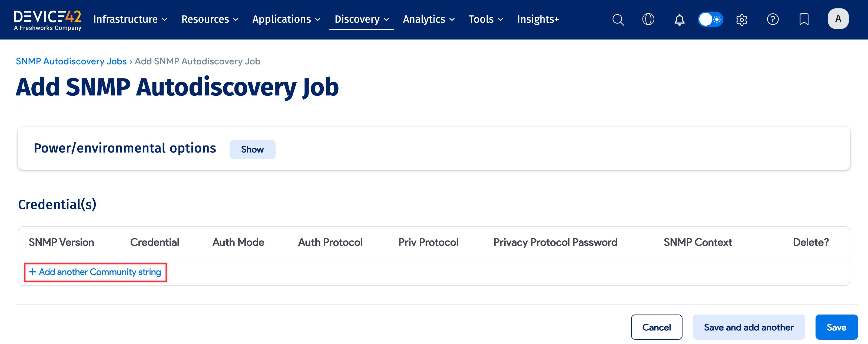Open the bookmarks icon
Screen dimensions: 868x344
[804, 19]
